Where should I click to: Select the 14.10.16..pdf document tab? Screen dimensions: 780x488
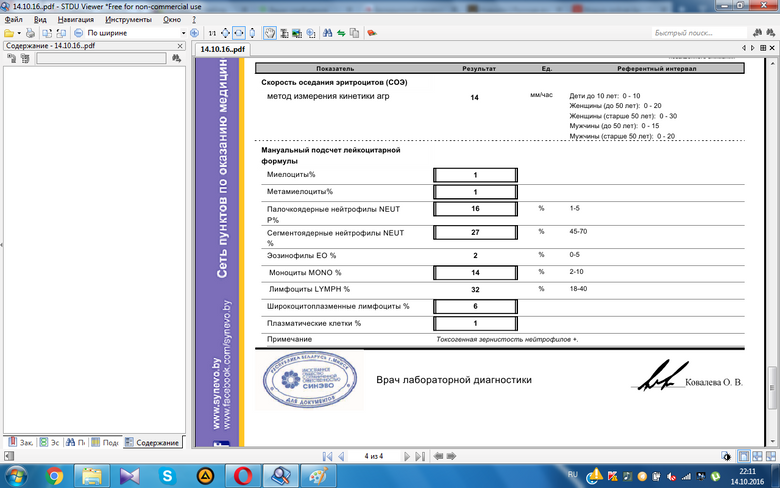(223, 48)
